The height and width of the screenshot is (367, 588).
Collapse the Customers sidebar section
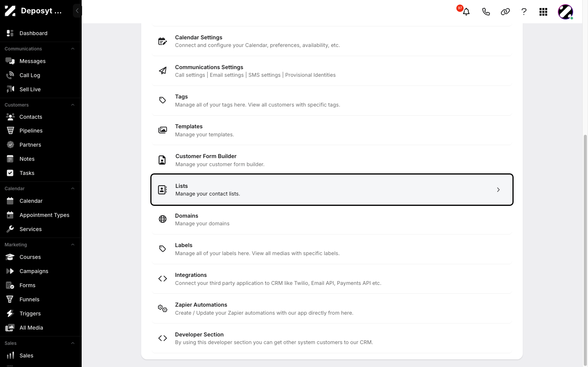click(x=72, y=105)
